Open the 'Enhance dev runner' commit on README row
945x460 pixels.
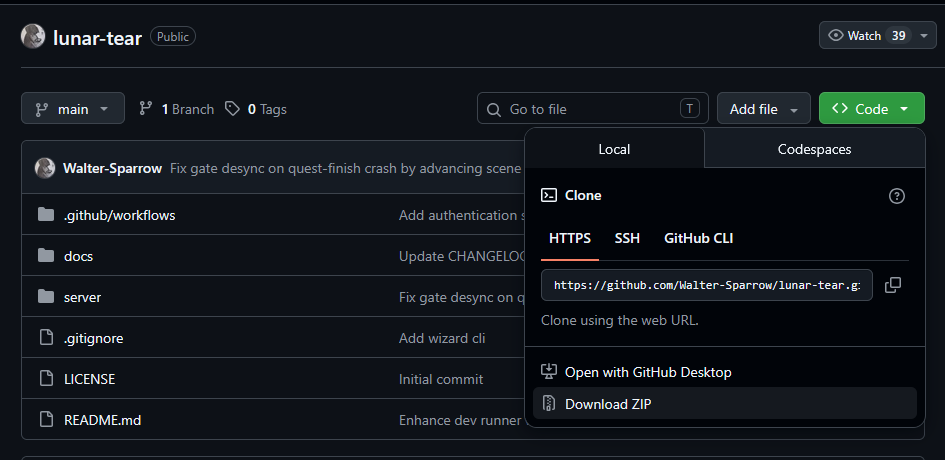tap(460, 420)
